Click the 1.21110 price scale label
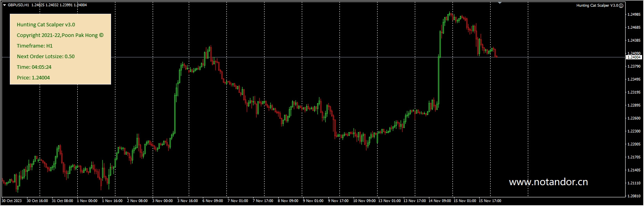The width and height of the screenshot is (644, 206). pyautogui.click(x=634, y=183)
